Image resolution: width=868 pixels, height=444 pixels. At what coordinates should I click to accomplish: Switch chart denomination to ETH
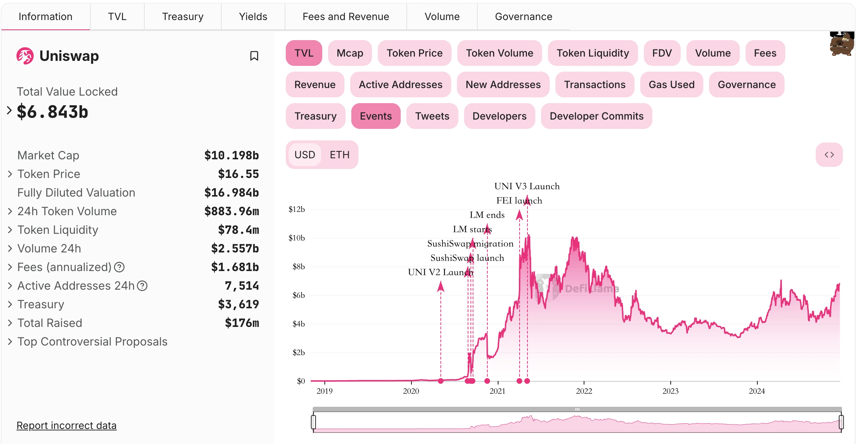[x=339, y=155]
